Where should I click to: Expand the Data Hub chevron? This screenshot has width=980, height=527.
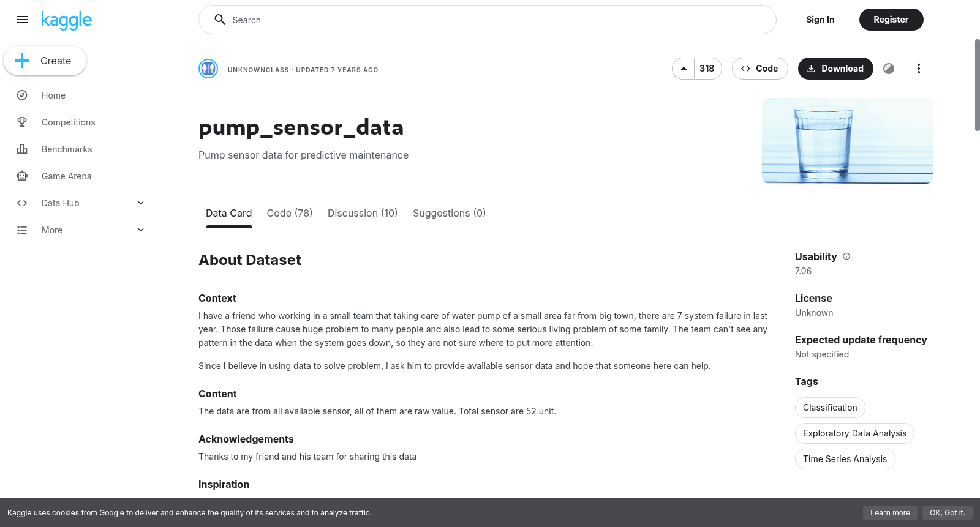(141, 203)
